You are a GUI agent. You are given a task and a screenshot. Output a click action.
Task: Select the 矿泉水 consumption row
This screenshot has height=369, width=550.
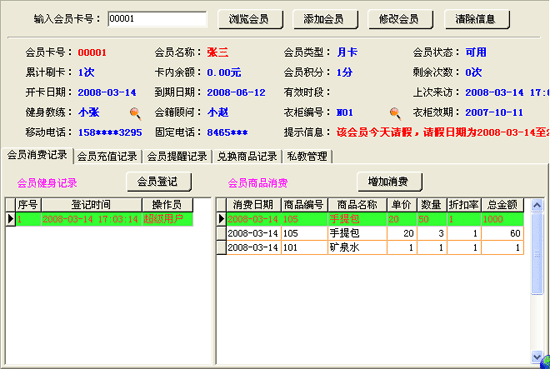click(370, 248)
